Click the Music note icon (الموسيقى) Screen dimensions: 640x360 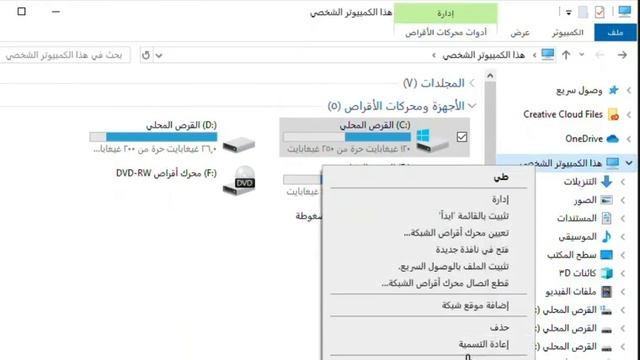click(607, 237)
